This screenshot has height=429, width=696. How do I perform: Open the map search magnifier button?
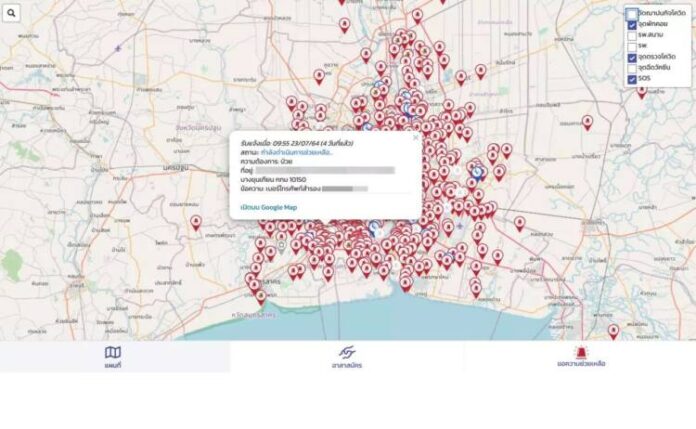[11, 13]
